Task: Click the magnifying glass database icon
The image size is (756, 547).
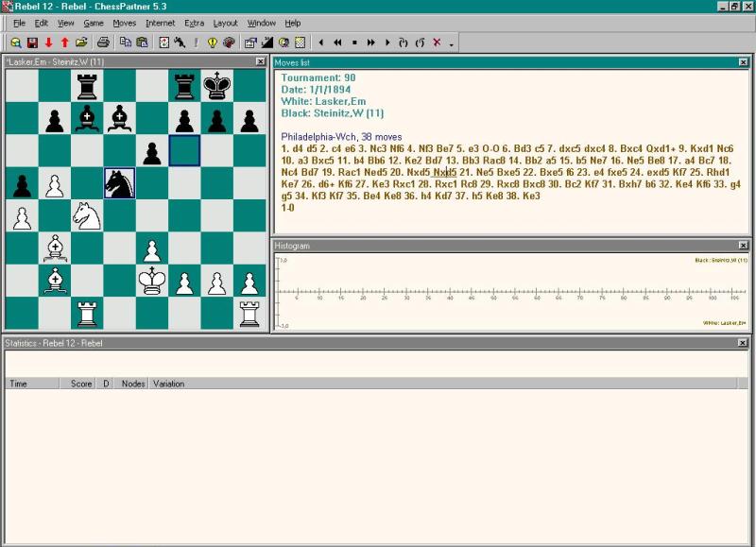Action: [x=16, y=43]
